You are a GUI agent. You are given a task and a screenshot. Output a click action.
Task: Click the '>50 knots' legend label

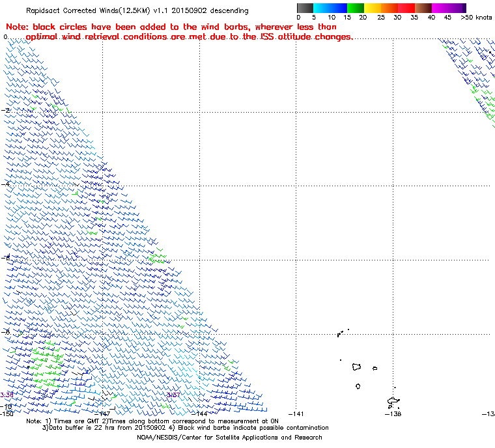[x=476, y=18]
